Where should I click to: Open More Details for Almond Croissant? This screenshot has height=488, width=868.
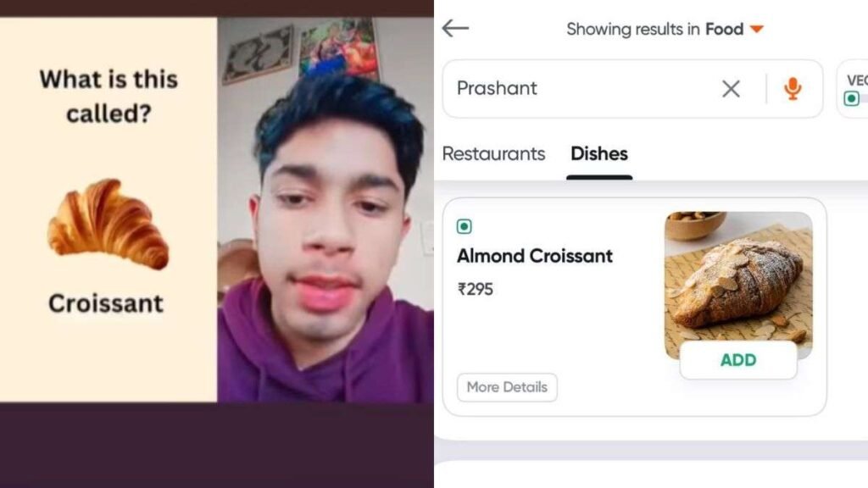click(507, 387)
